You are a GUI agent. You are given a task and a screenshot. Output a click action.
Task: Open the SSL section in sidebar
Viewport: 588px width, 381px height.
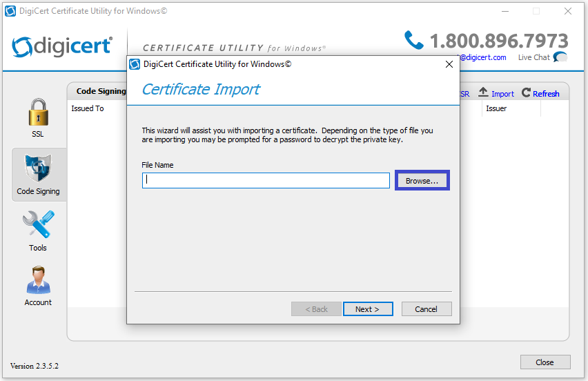[x=38, y=118]
